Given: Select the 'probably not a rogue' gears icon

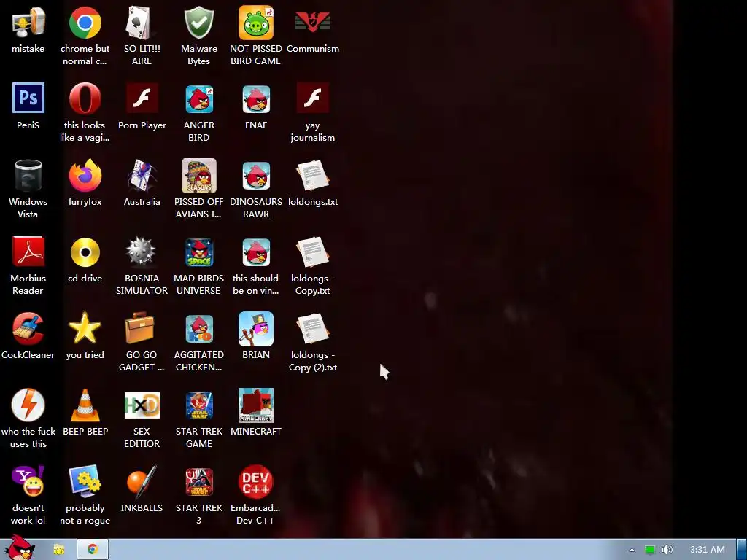Looking at the screenshot, I should (x=85, y=481).
